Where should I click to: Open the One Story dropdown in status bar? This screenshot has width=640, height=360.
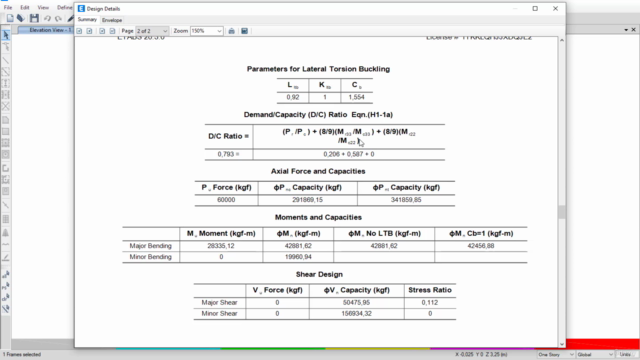click(x=556, y=355)
